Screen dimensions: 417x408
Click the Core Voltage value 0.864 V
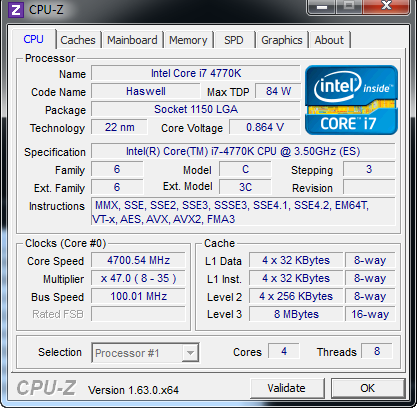[x=265, y=127]
